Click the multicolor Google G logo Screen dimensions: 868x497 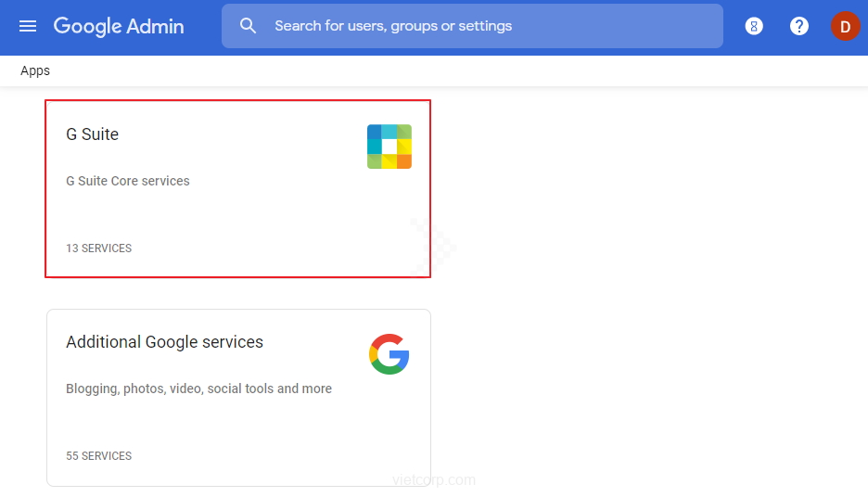coord(389,354)
